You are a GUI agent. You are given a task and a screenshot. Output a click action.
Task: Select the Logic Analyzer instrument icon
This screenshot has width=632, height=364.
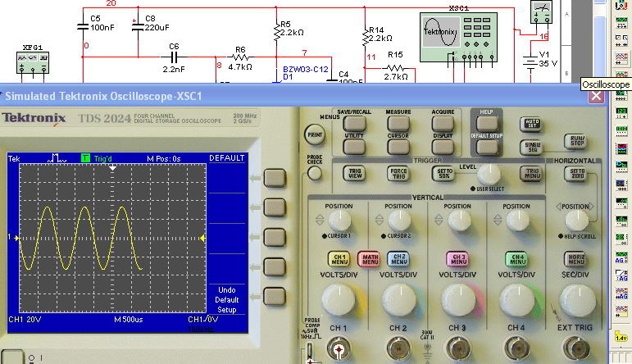point(621,148)
